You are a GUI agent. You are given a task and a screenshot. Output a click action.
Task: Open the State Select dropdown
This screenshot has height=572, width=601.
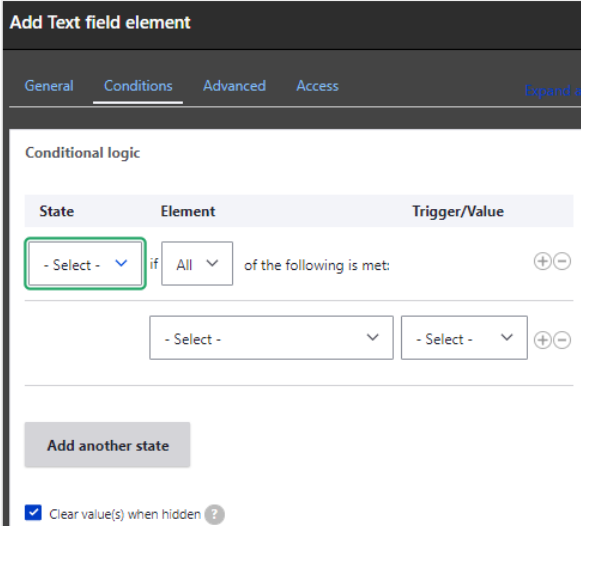(85, 264)
